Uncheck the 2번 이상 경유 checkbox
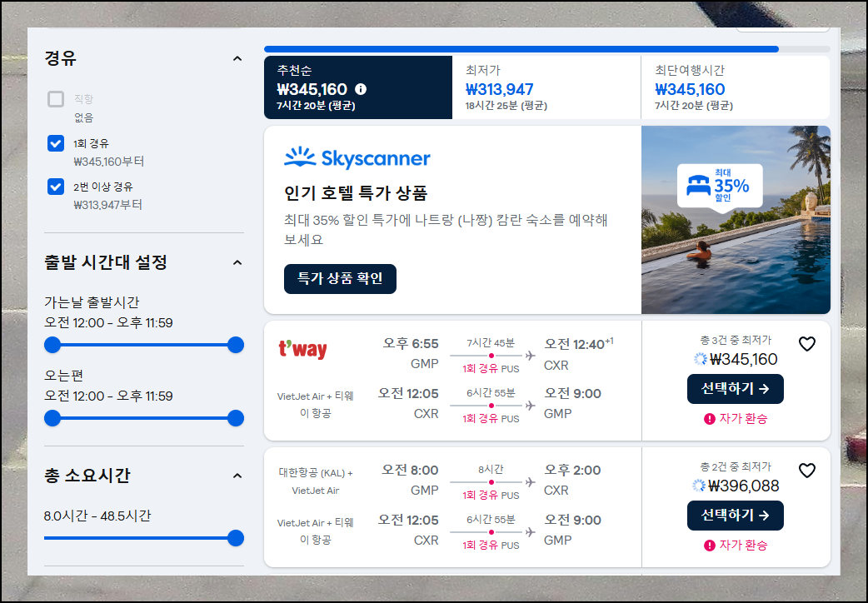This screenshot has height=603, width=868. [x=56, y=187]
